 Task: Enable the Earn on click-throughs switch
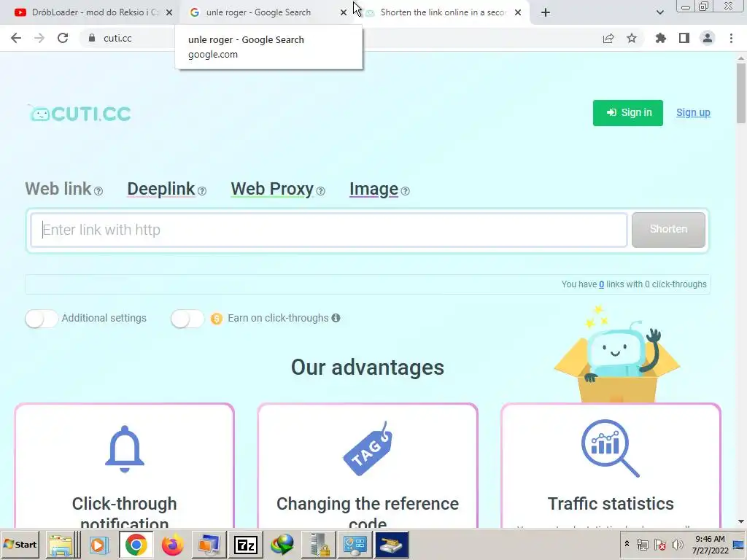pyautogui.click(x=187, y=319)
